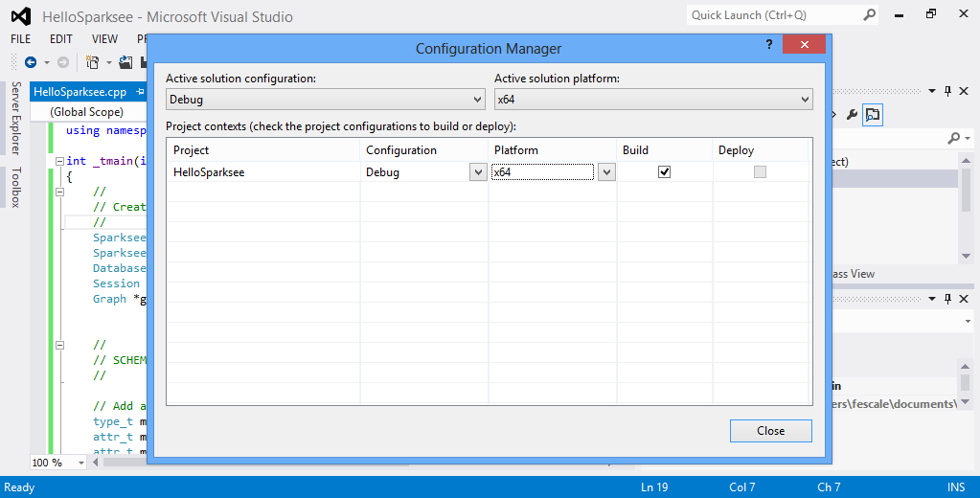Close the lower Properties panel
Screen dimensions: 980x498
point(964,300)
